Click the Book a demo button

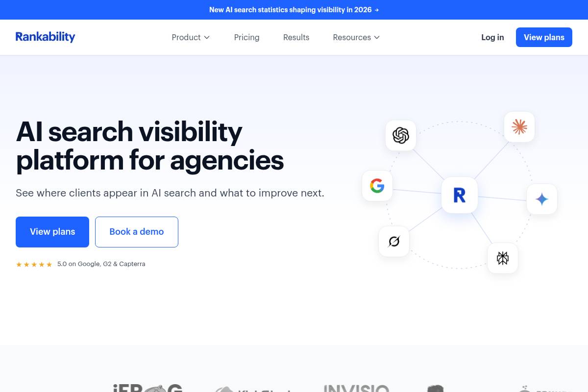(137, 232)
